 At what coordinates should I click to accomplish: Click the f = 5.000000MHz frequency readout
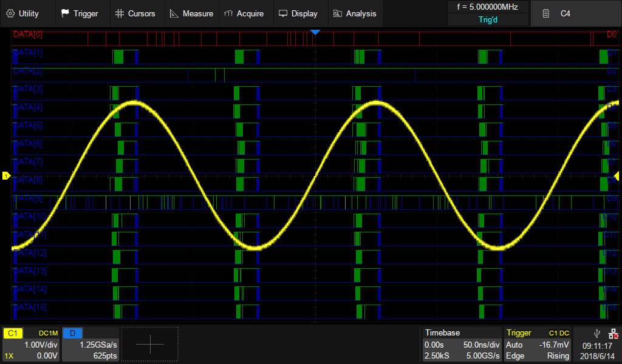(487, 7)
